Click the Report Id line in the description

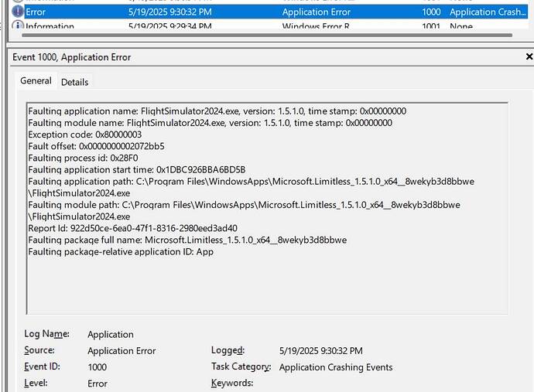pos(132,228)
